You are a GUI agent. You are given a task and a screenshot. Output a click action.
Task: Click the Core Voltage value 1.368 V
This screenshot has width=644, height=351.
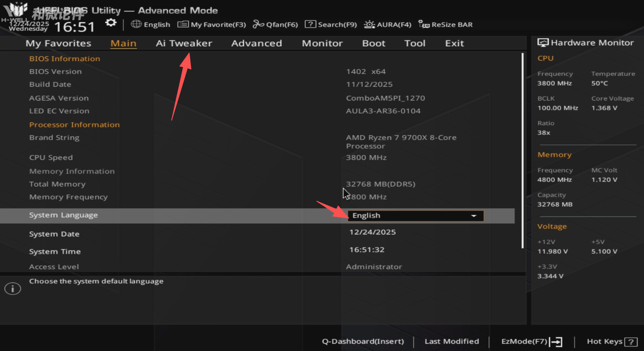[x=604, y=108]
